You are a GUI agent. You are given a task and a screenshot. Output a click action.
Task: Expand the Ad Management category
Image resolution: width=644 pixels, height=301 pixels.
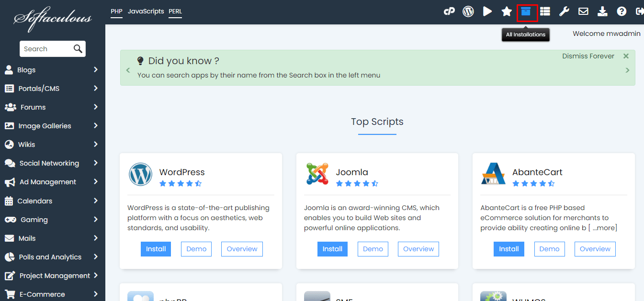click(x=96, y=182)
